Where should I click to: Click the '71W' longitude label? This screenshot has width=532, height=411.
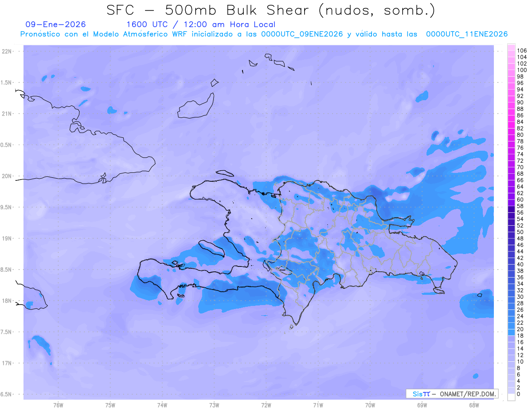tap(318, 405)
